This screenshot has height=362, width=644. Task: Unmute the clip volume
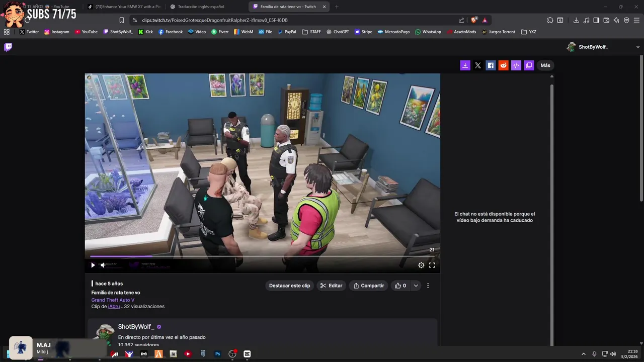point(103,265)
